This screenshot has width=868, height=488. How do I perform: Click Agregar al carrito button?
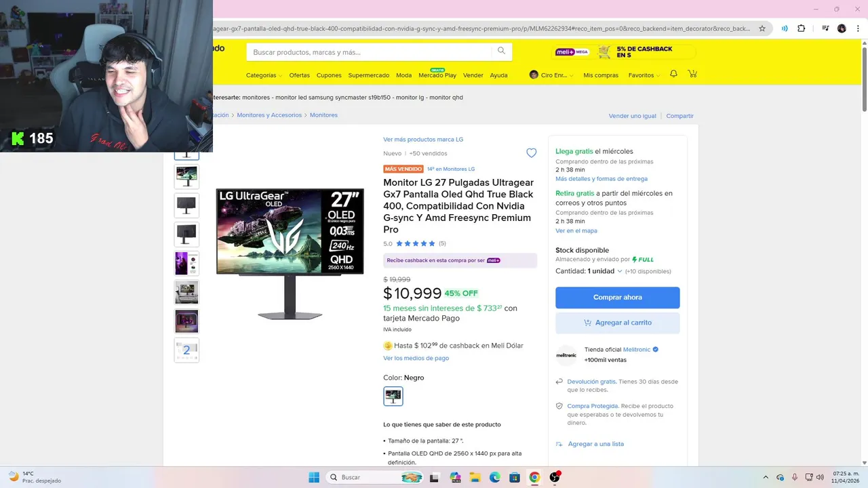pos(617,323)
